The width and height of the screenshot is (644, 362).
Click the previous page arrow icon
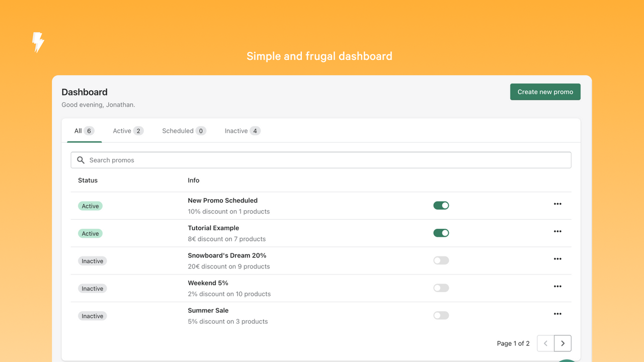click(545, 343)
